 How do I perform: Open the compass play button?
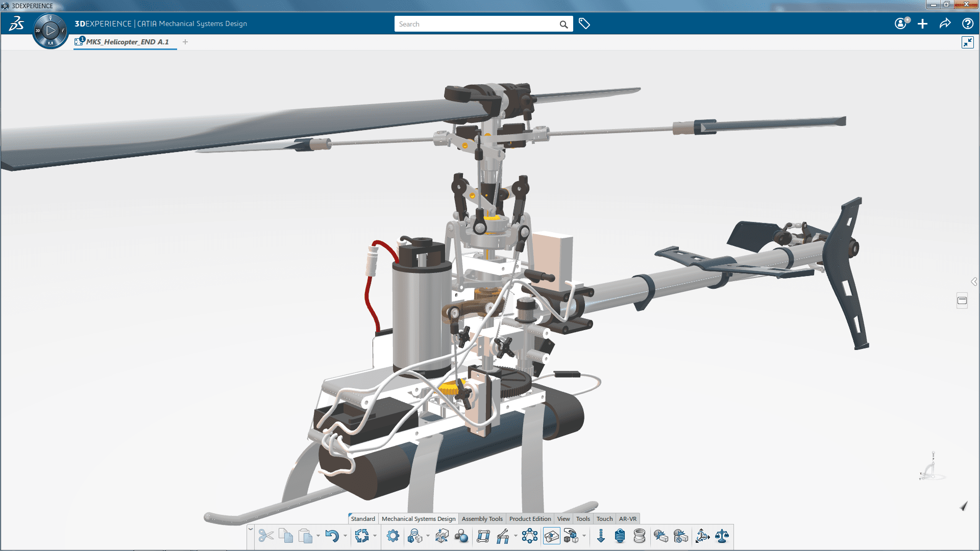tap(50, 31)
